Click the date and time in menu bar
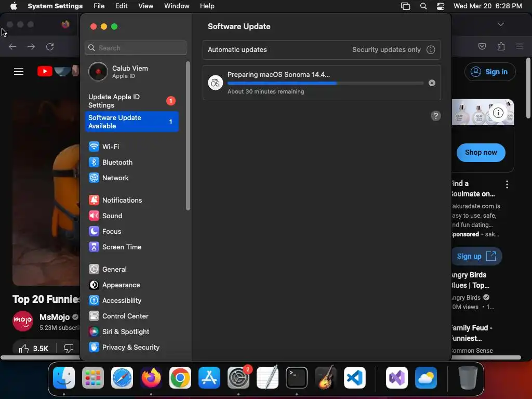This screenshot has width=532, height=399. coord(487,6)
